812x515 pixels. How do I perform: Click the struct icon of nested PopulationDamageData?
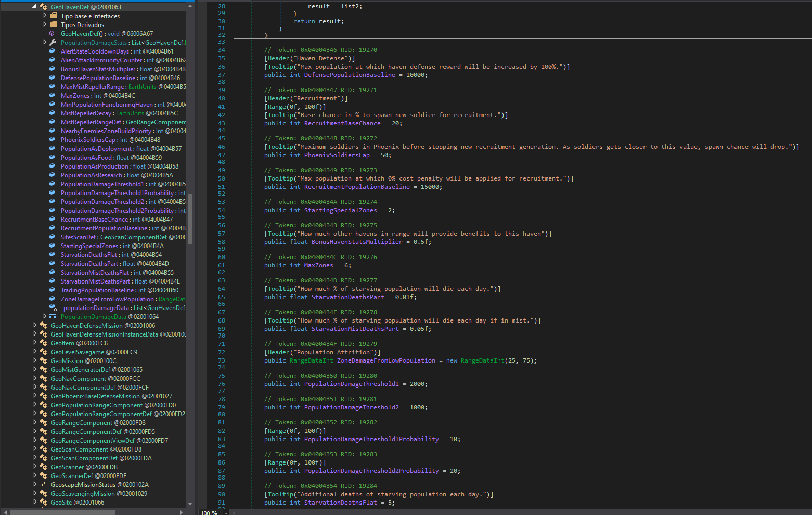[x=53, y=316]
